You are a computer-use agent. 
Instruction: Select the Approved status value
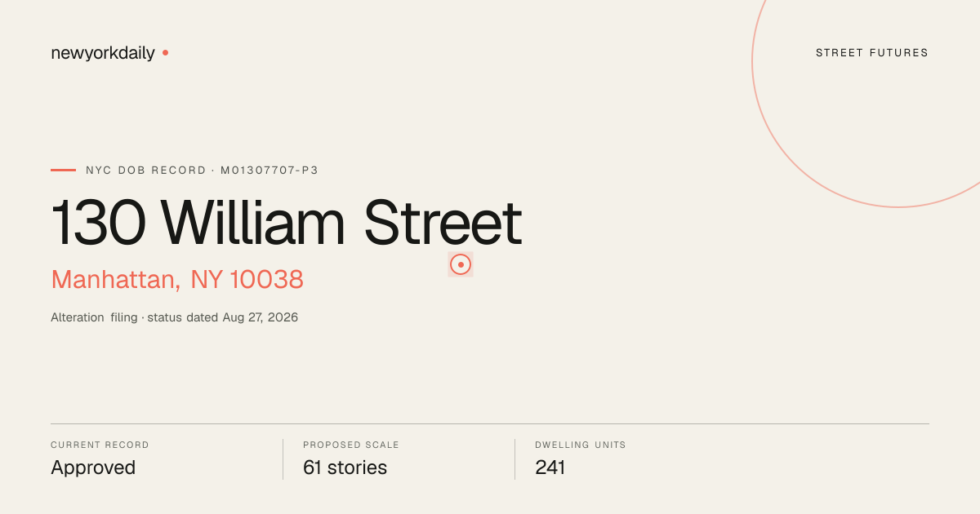point(93,467)
